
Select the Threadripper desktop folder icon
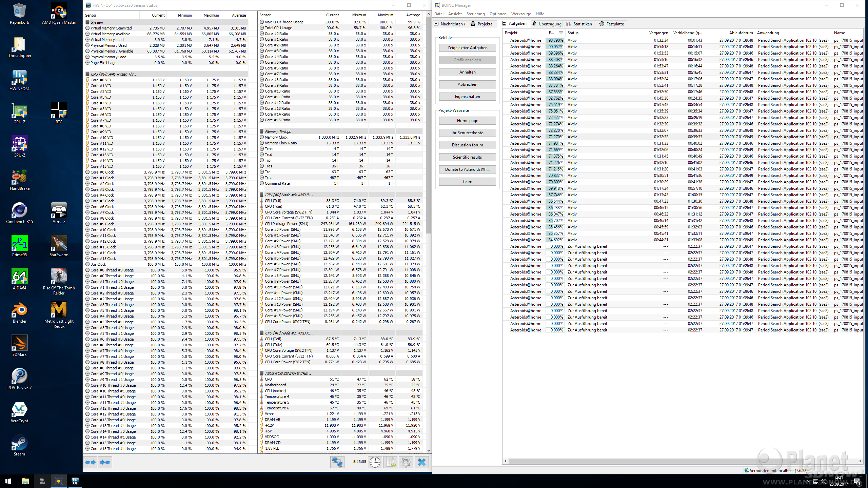coord(19,47)
